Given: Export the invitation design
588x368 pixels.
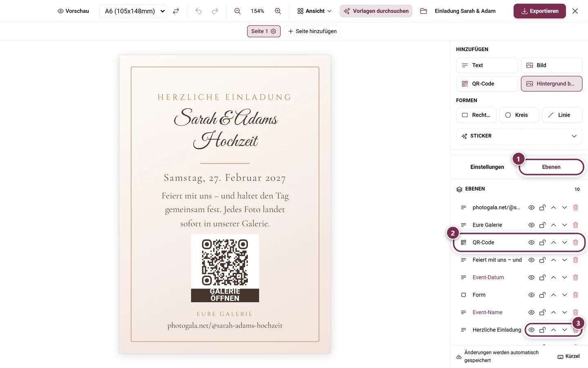Looking at the screenshot, I should coord(539,11).
